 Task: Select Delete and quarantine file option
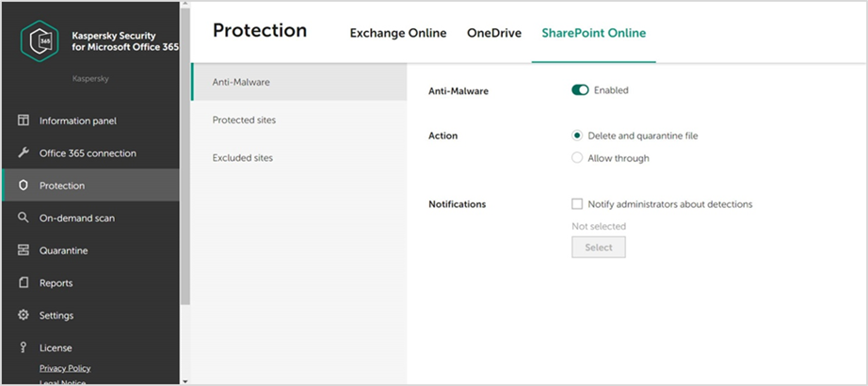click(x=577, y=136)
